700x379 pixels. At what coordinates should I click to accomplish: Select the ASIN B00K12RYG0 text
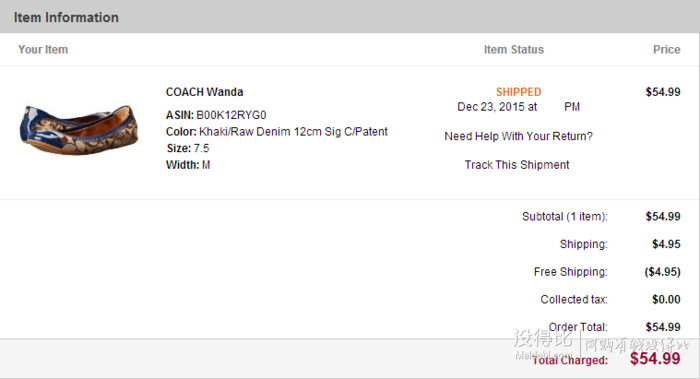pyautogui.click(x=216, y=115)
